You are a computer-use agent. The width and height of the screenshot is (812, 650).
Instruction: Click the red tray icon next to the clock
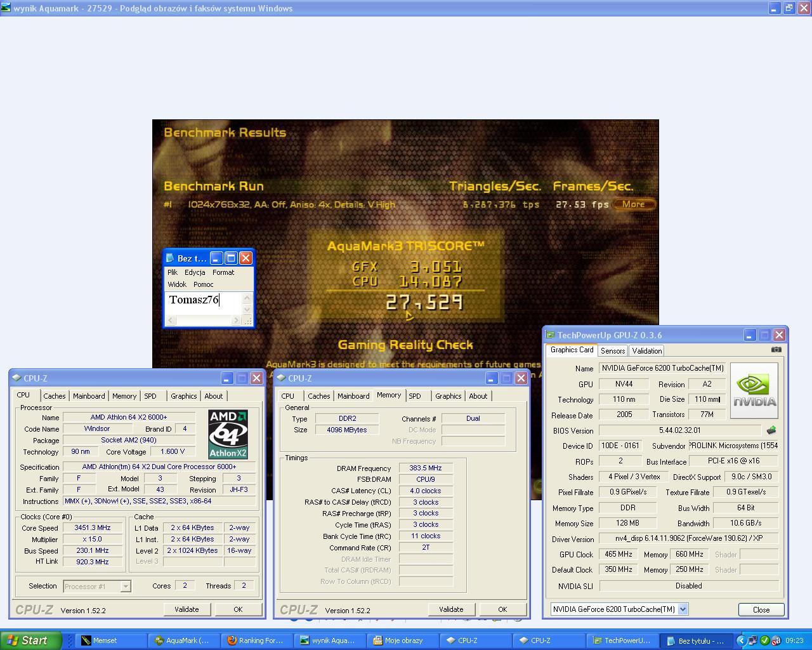[776, 640]
